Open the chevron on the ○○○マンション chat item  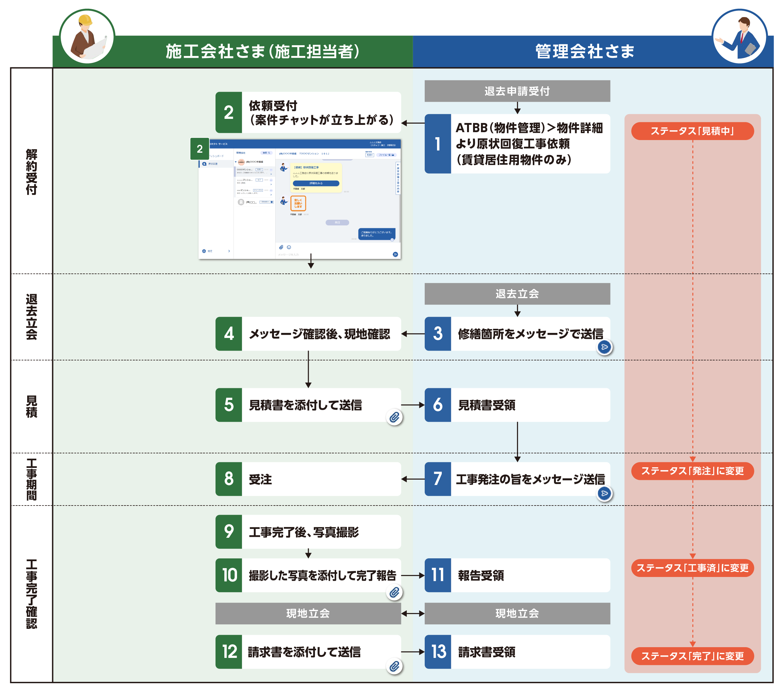tap(271, 175)
